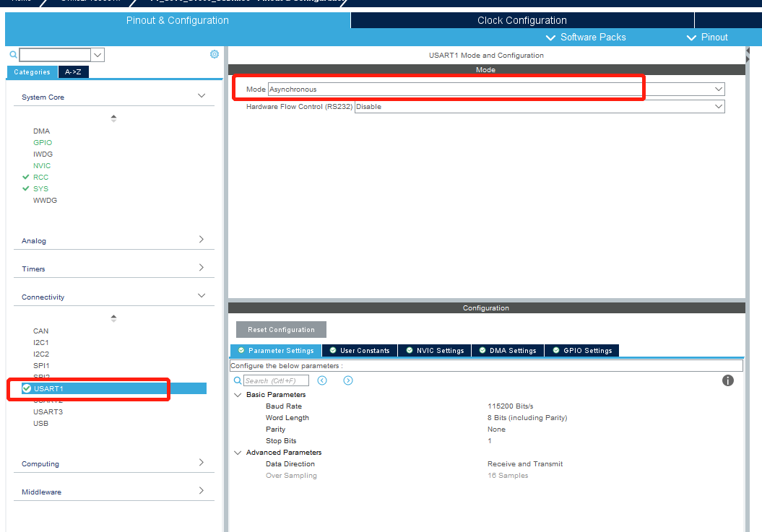Click the up/down sort arrows under System Core
Screen dimensions: 762x532
click(x=113, y=118)
